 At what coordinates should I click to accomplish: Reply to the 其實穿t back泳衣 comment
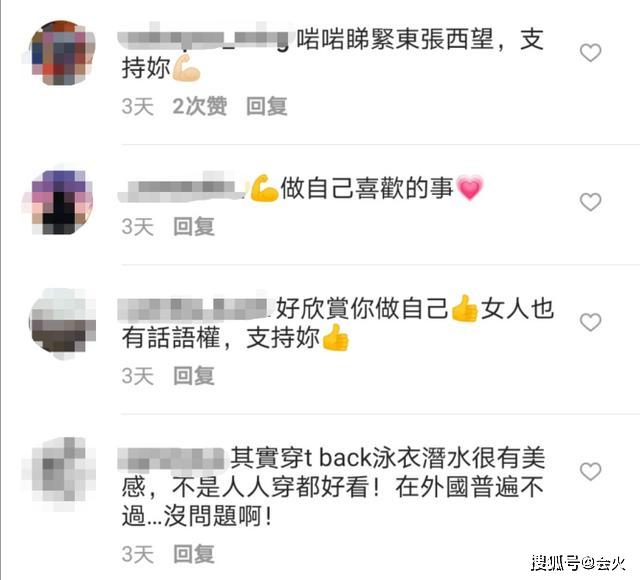[193, 554]
